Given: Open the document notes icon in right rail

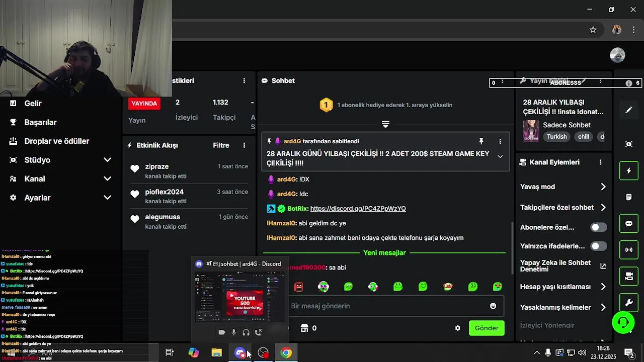Looking at the screenshot, I should tap(628, 197).
